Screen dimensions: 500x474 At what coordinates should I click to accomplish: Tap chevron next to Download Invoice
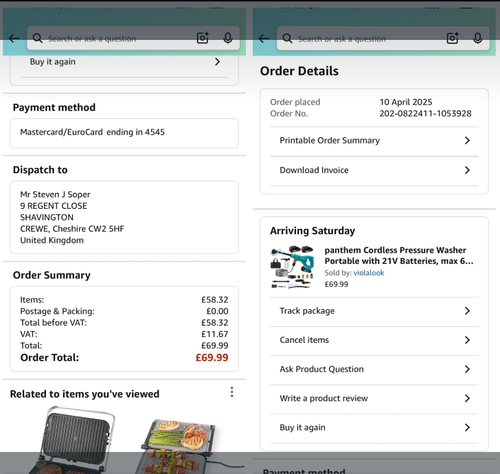click(x=467, y=170)
